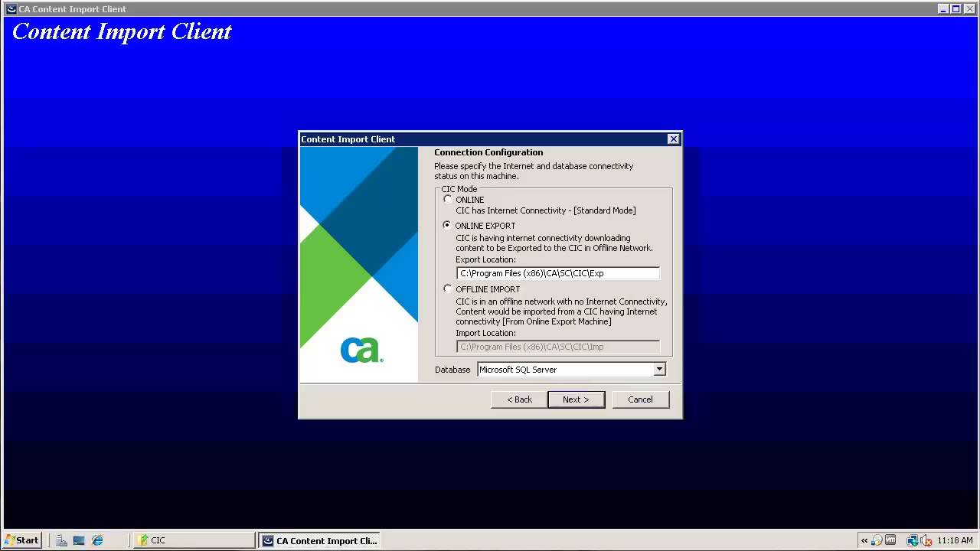This screenshot has width=980, height=551.
Task: Expand hidden system tray icons
Action: [x=864, y=540]
